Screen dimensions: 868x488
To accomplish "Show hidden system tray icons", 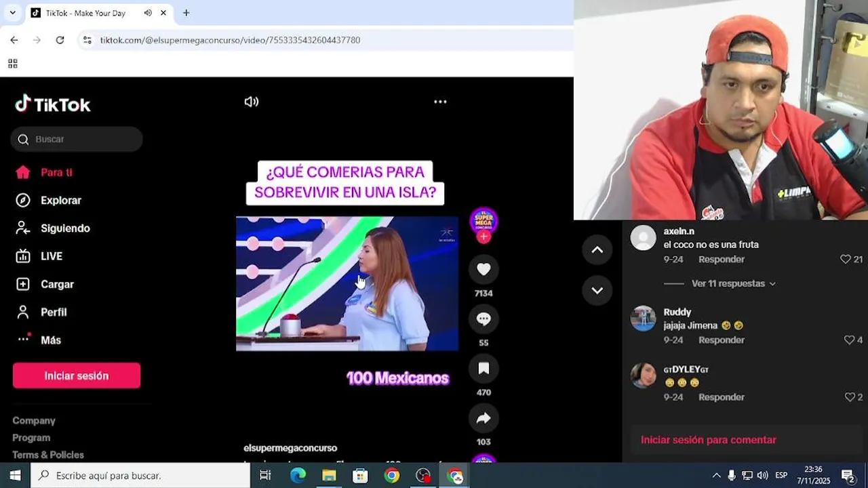I will pyautogui.click(x=716, y=475).
